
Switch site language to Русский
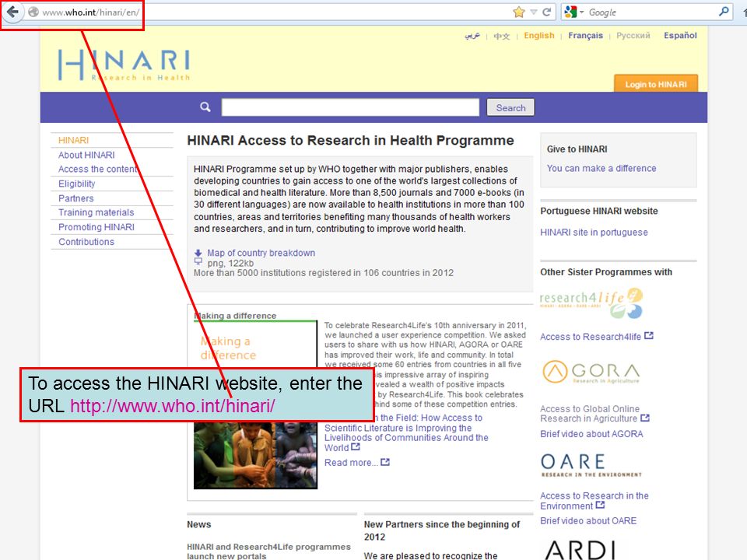pos(633,35)
